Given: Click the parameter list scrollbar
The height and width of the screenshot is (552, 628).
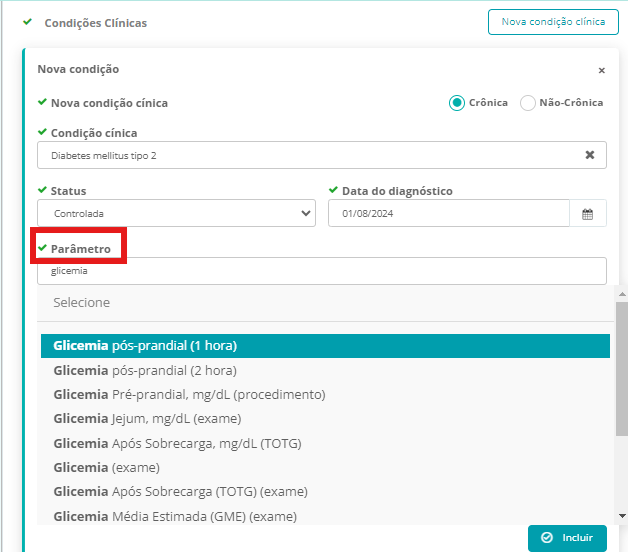Looking at the screenshot, I should click(621, 370).
